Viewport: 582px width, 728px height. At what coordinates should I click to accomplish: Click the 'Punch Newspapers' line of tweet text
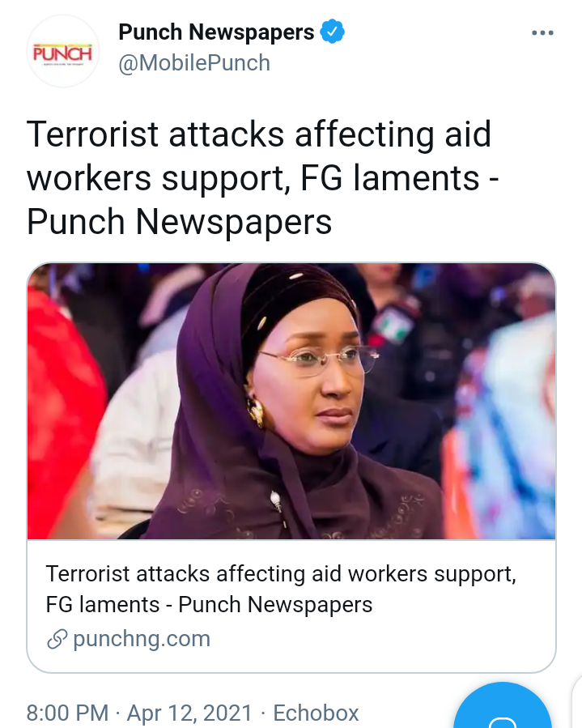[179, 222]
